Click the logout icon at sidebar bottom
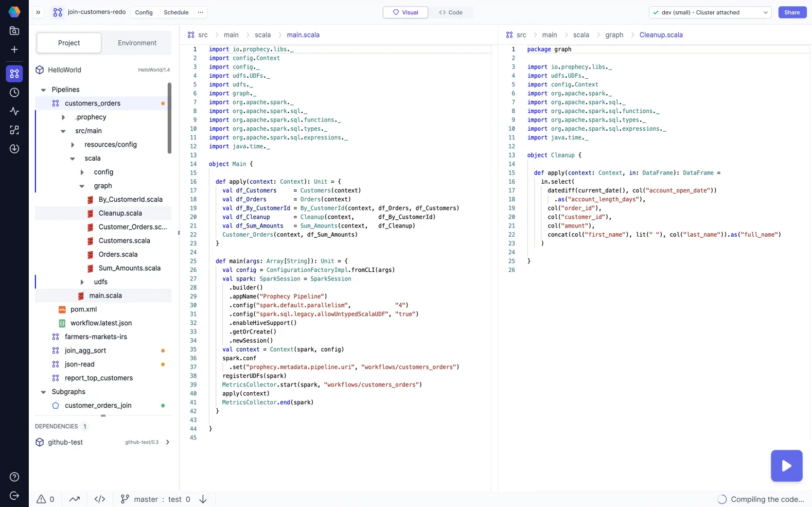812x507 pixels. (x=14, y=495)
